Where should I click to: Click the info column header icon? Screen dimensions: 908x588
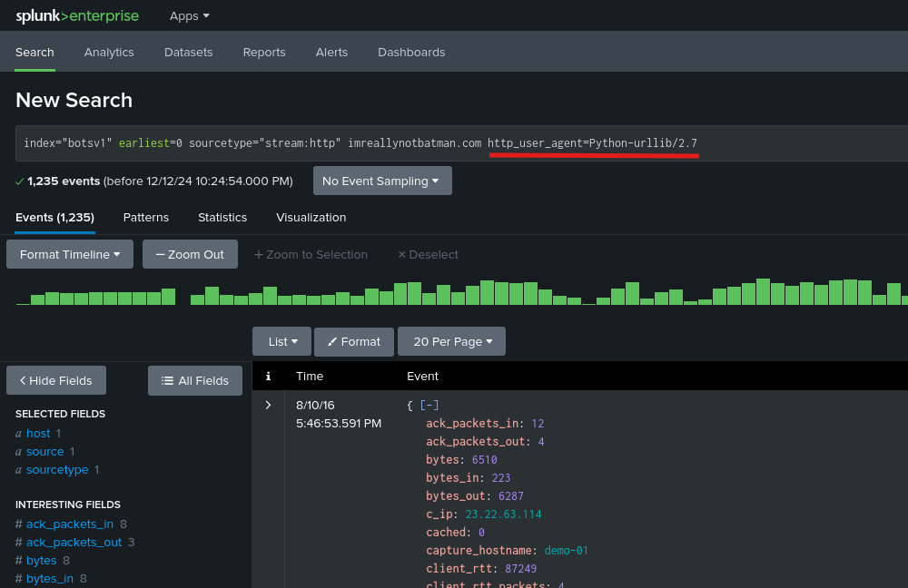click(x=268, y=377)
